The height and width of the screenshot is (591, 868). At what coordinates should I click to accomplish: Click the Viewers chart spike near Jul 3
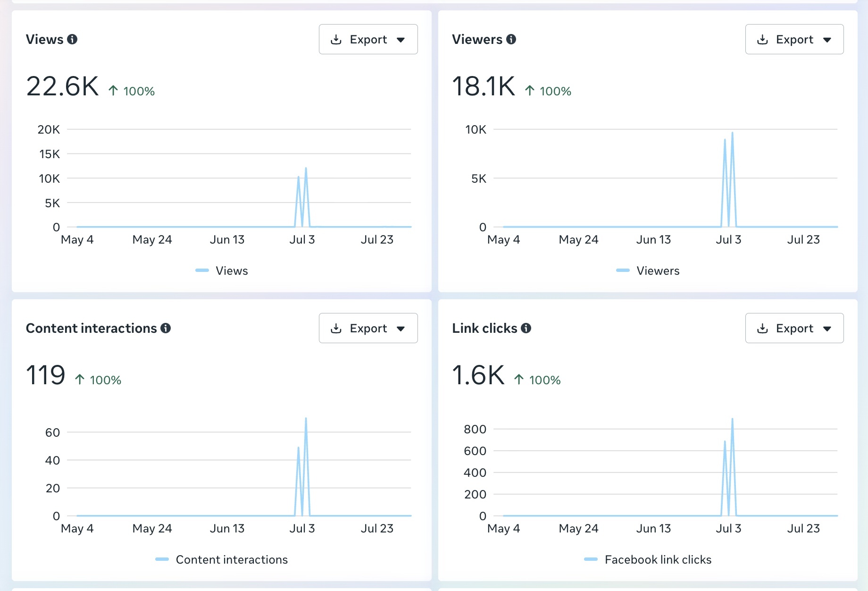pyautogui.click(x=732, y=133)
